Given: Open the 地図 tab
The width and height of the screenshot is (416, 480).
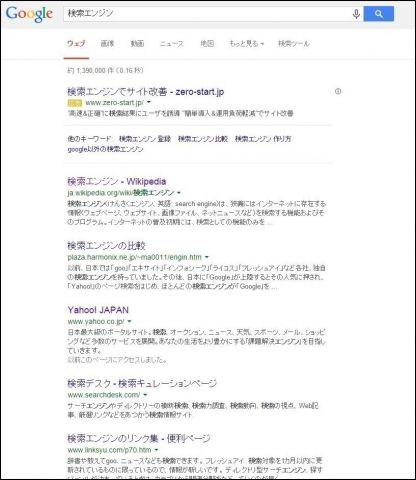Looking at the screenshot, I should tap(207, 43).
